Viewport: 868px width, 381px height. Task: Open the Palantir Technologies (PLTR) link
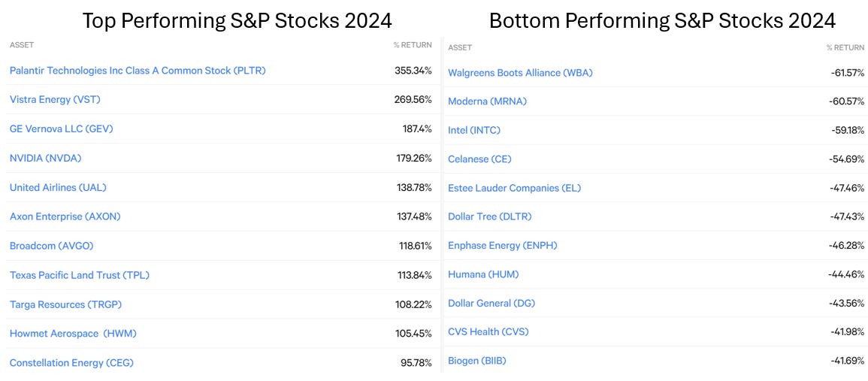pyautogui.click(x=138, y=71)
